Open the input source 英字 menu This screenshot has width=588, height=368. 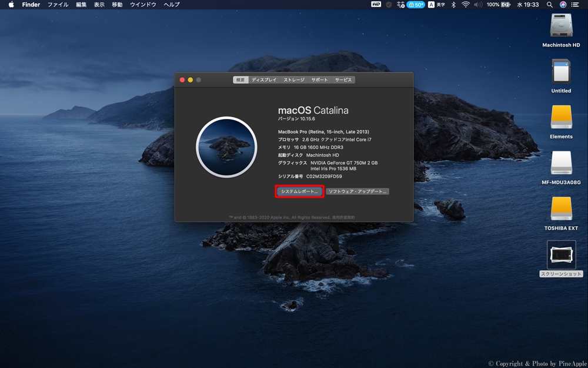[436, 5]
